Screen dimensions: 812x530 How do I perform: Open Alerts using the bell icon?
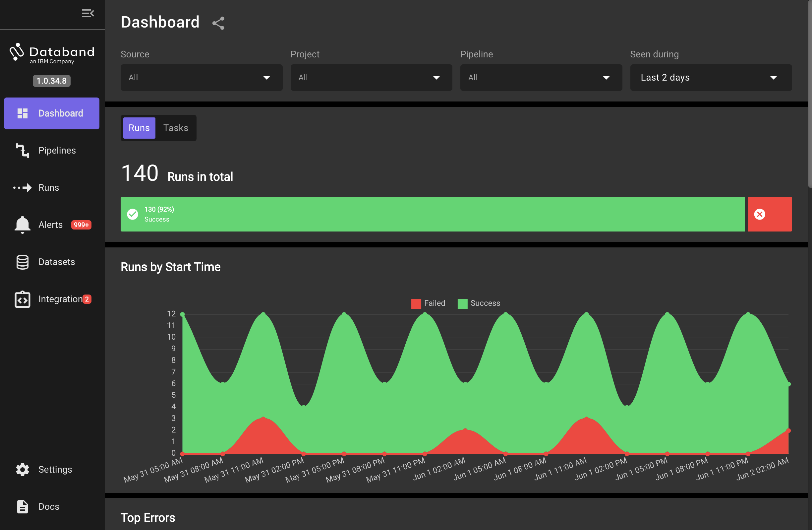23,225
